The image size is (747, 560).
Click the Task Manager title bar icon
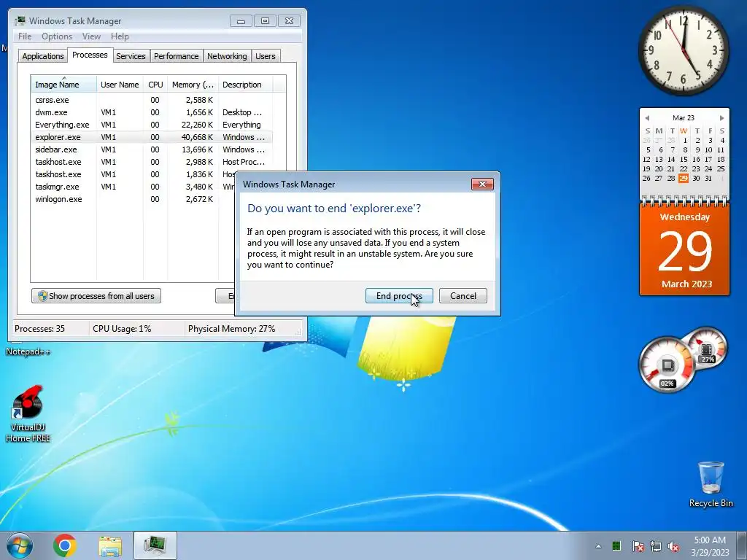pyautogui.click(x=20, y=20)
